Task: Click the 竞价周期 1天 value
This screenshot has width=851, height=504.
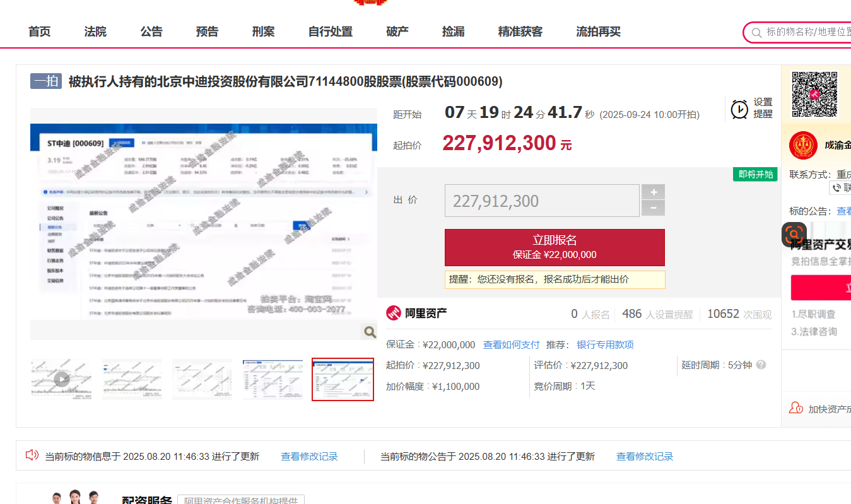Action: pyautogui.click(x=588, y=386)
